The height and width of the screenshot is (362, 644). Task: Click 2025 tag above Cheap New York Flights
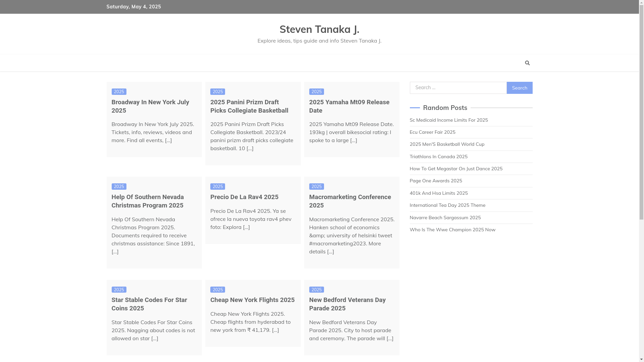pos(218,290)
